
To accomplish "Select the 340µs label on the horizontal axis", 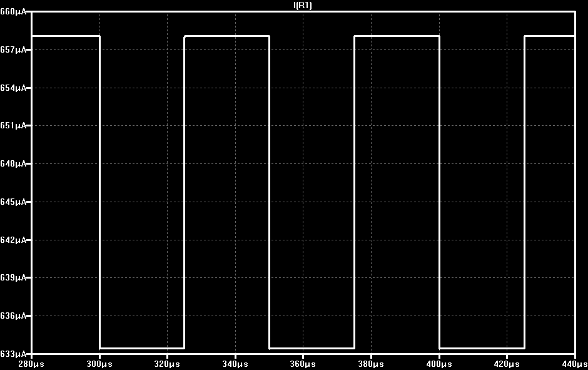I will [x=235, y=364].
